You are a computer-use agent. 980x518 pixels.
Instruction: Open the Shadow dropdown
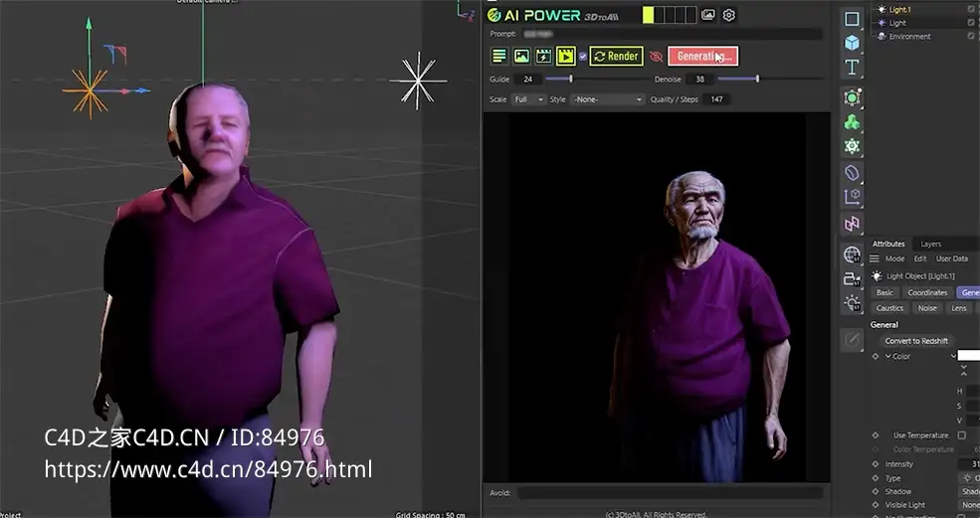970,492
